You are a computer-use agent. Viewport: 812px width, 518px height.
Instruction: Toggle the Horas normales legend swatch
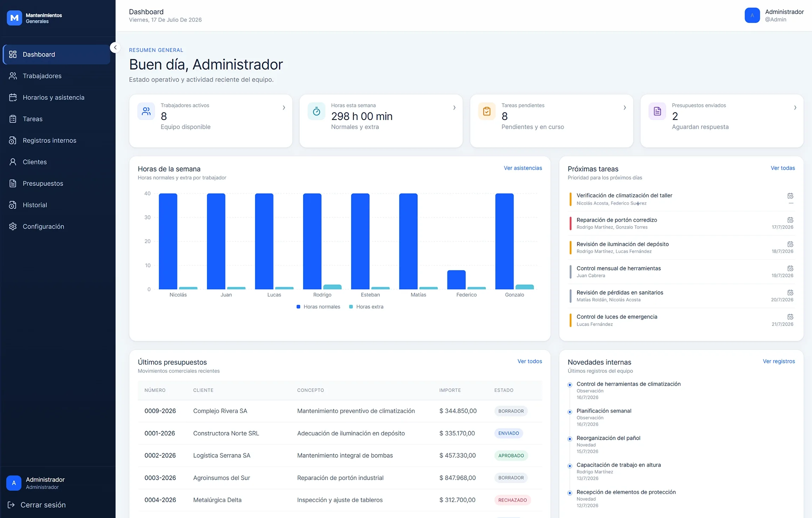298,307
